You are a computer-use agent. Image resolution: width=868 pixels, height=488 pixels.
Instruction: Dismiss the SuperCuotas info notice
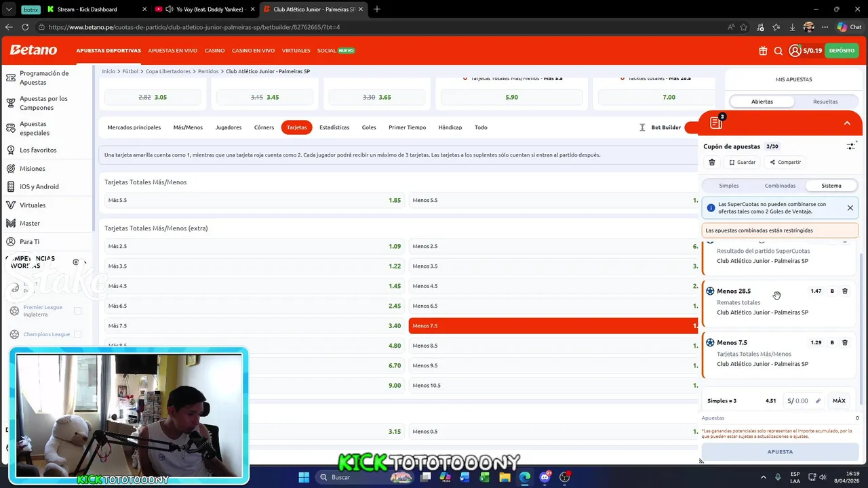click(x=850, y=208)
